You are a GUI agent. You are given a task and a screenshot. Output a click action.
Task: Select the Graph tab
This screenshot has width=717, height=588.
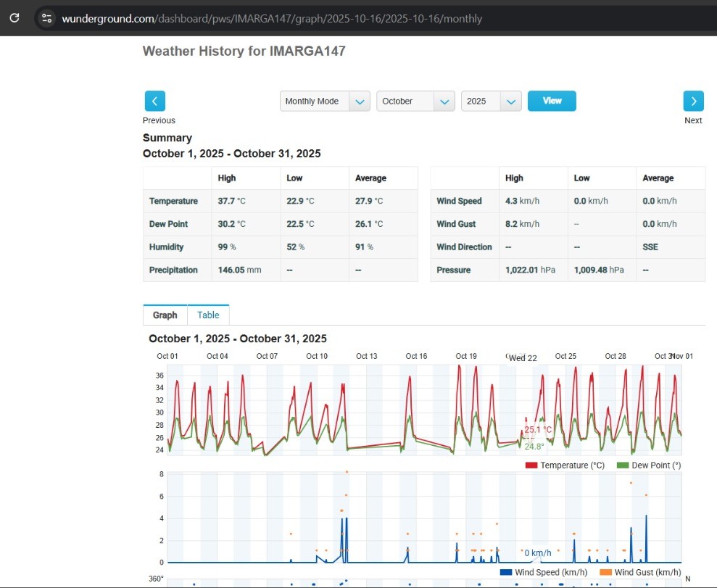click(165, 315)
